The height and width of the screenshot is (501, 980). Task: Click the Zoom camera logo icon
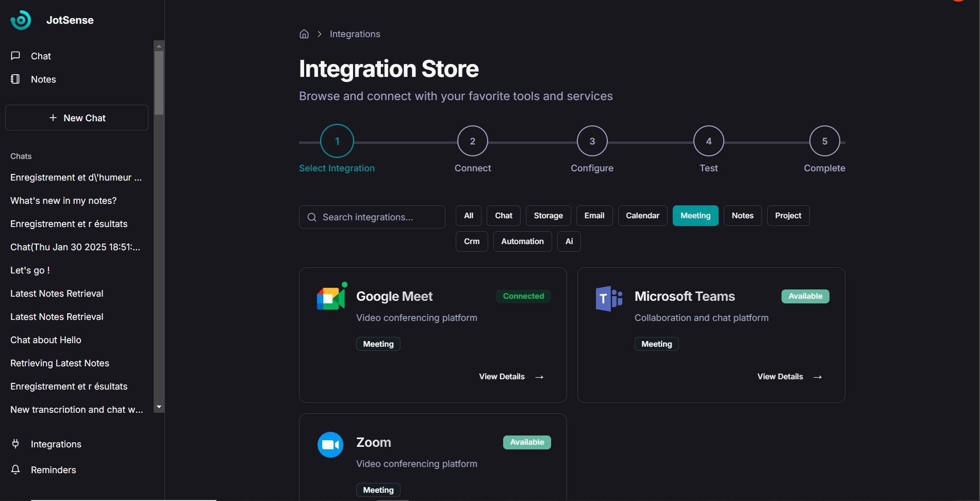click(x=330, y=444)
